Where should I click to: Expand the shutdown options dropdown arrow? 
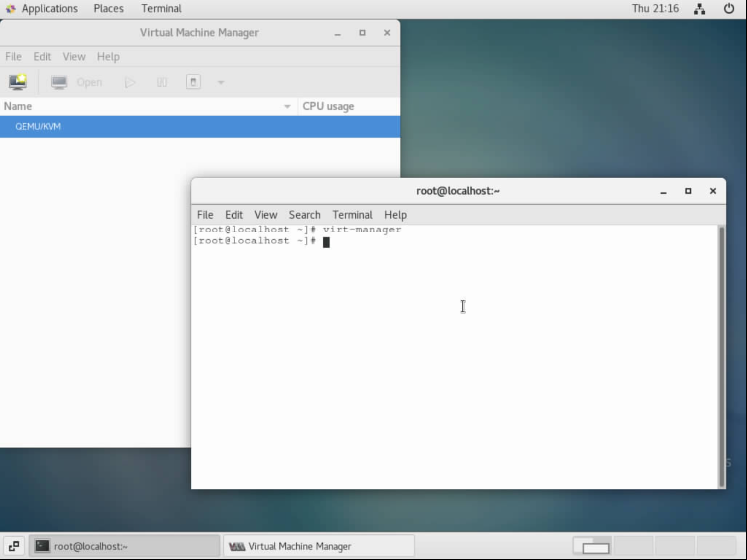[221, 82]
